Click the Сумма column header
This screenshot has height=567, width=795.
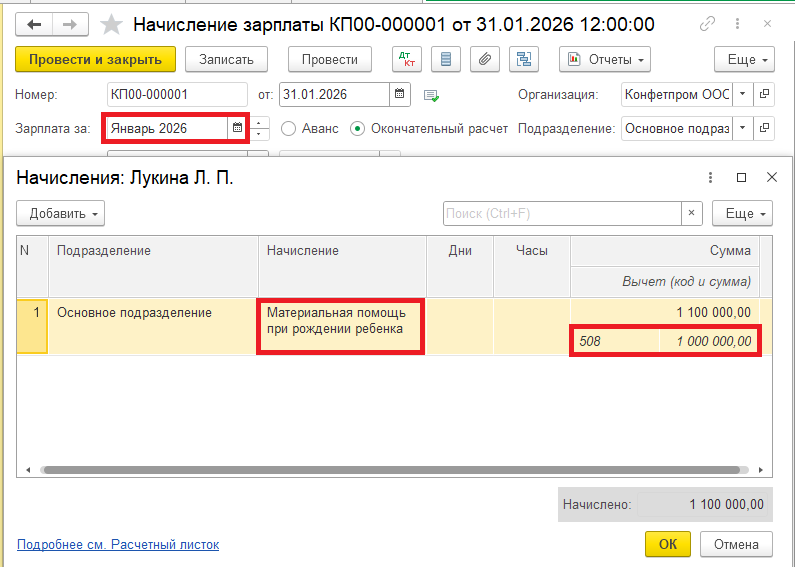point(665,251)
